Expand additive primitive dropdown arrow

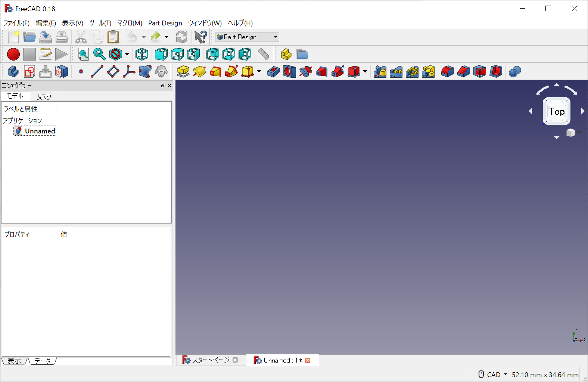pos(259,71)
